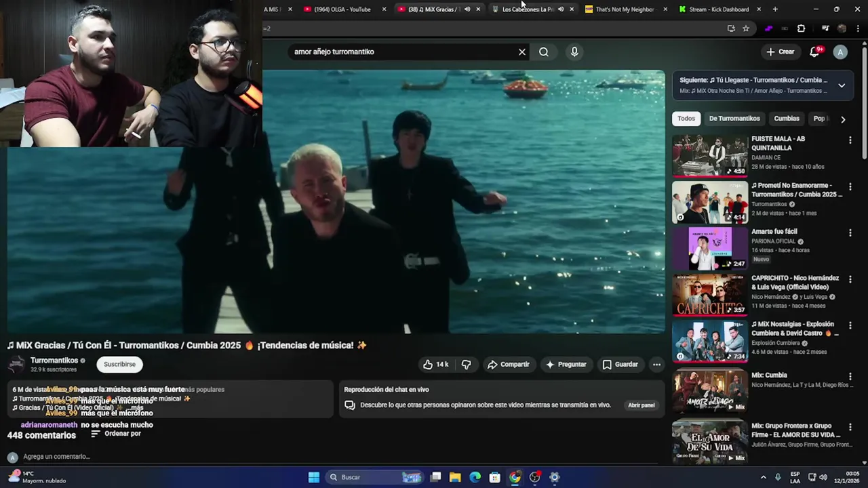Screen dimensions: 868x488
Task: Click the taskbar Buscar search box
Action: coord(374,477)
